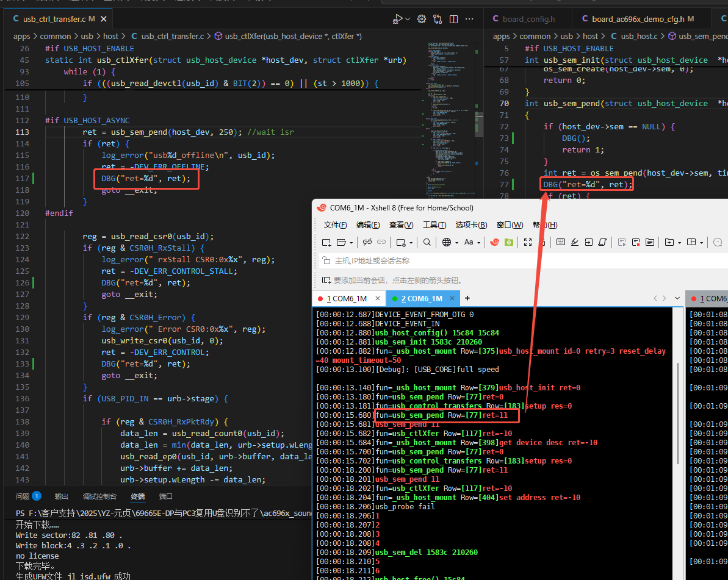Select the 输出 panel tab
This screenshot has width=728, height=580.
pos(61,496)
